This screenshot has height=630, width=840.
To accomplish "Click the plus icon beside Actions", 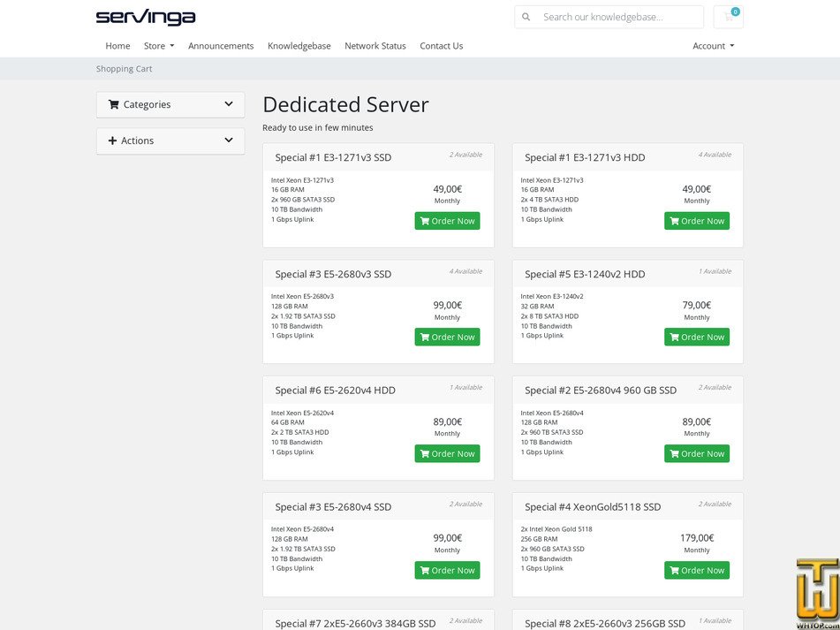I will pyautogui.click(x=114, y=140).
